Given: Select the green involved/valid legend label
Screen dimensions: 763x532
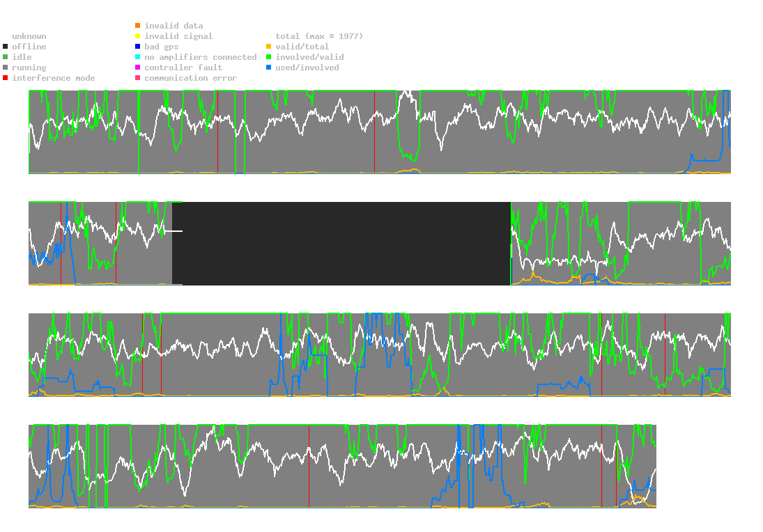Looking at the screenshot, I should tap(309, 57).
